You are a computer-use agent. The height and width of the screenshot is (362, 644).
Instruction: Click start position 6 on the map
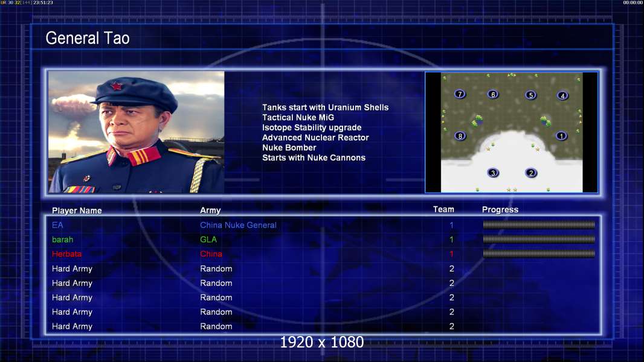coord(493,94)
